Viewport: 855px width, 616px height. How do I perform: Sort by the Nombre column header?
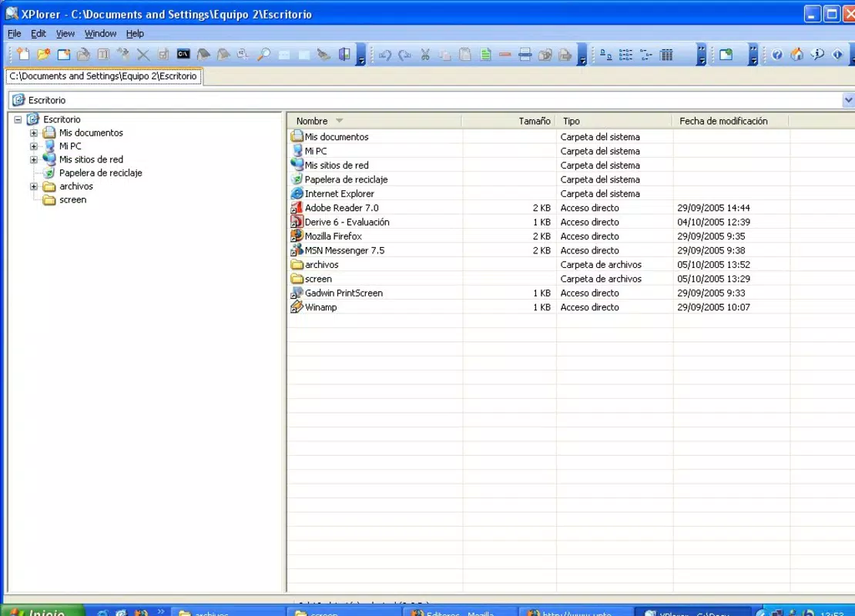[374, 121]
